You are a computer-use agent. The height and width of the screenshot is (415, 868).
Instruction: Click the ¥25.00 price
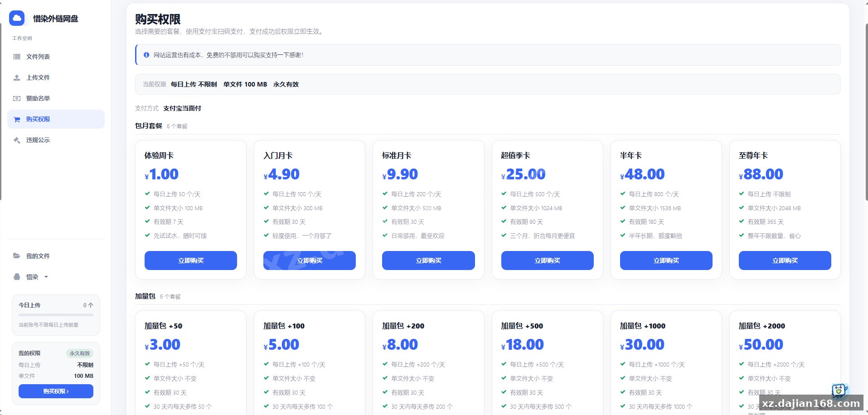tap(524, 174)
